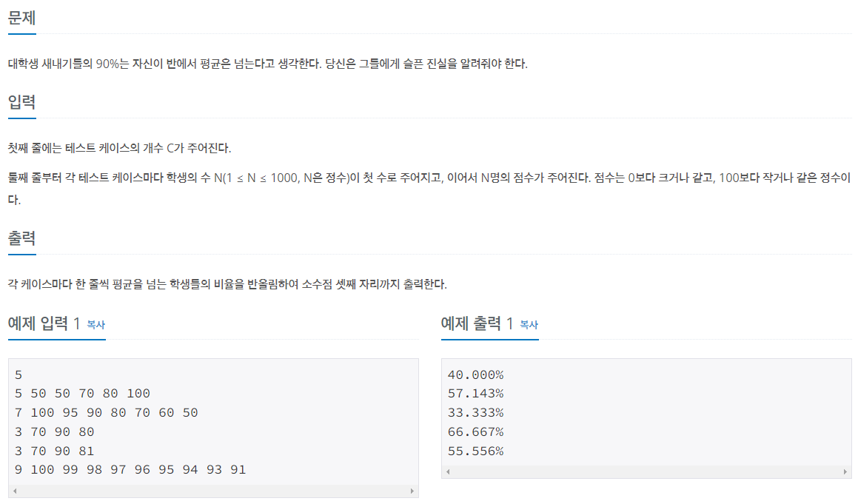Viewport: 858px width, 504px height.
Task: Click left arrow of sample output scrollbar
Action: [448, 471]
